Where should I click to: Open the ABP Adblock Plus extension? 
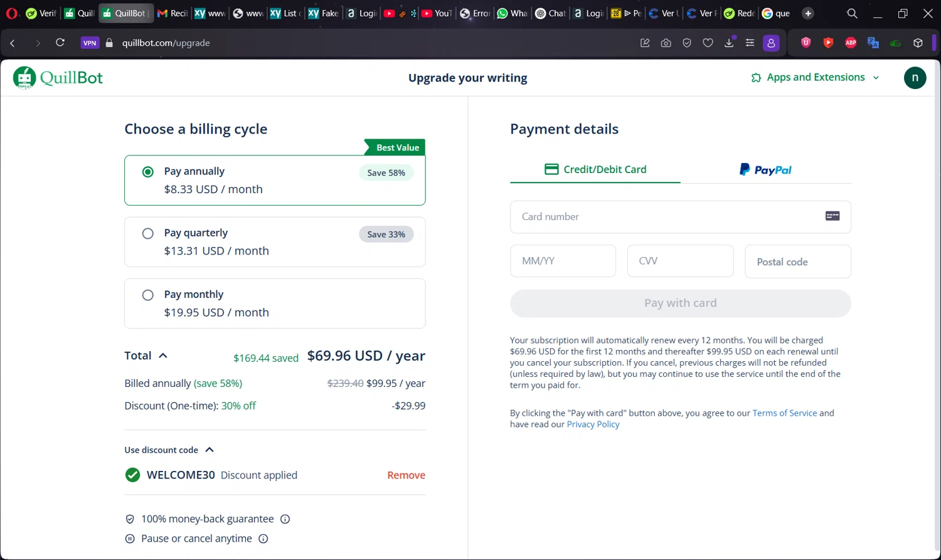851,43
